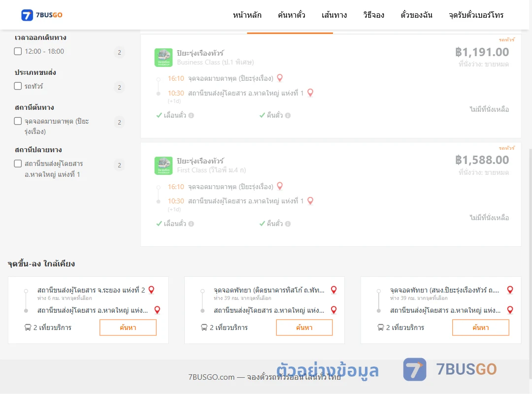
Task: Click the operator logo of the Business Class trip
Action: coord(164,57)
